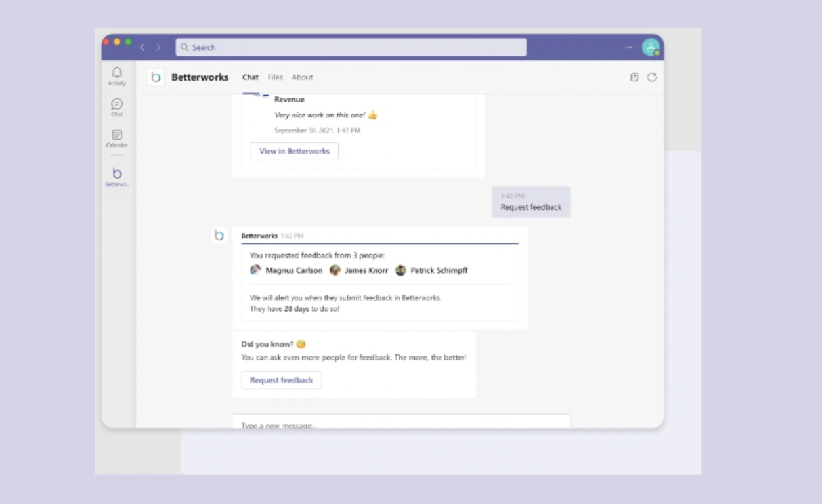Click the Betterworks bot avatar beside its message
822x504 pixels.
[219, 236]
